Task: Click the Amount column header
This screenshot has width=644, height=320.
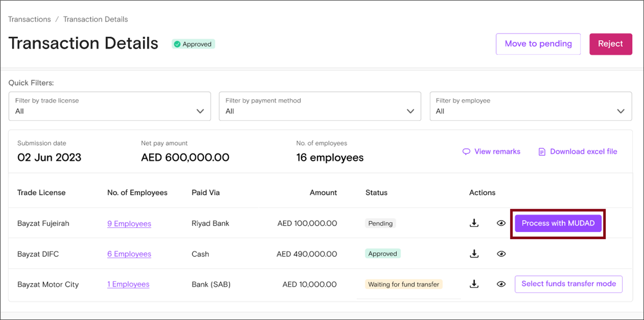Action: point(323,193)
